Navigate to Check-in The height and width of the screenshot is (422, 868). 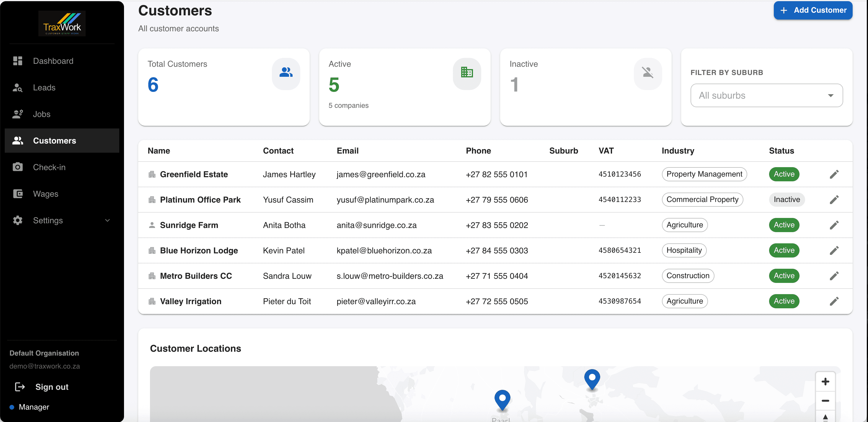click(62, 167)
